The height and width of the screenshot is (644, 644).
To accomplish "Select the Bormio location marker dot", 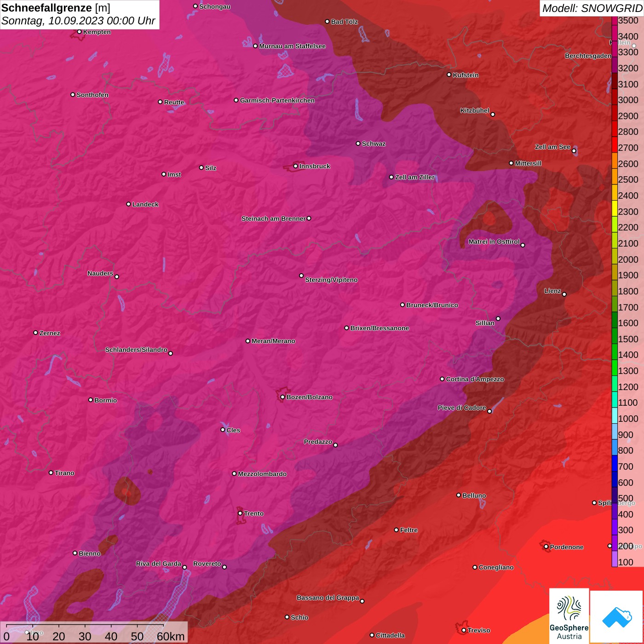I will coord(91,400).
